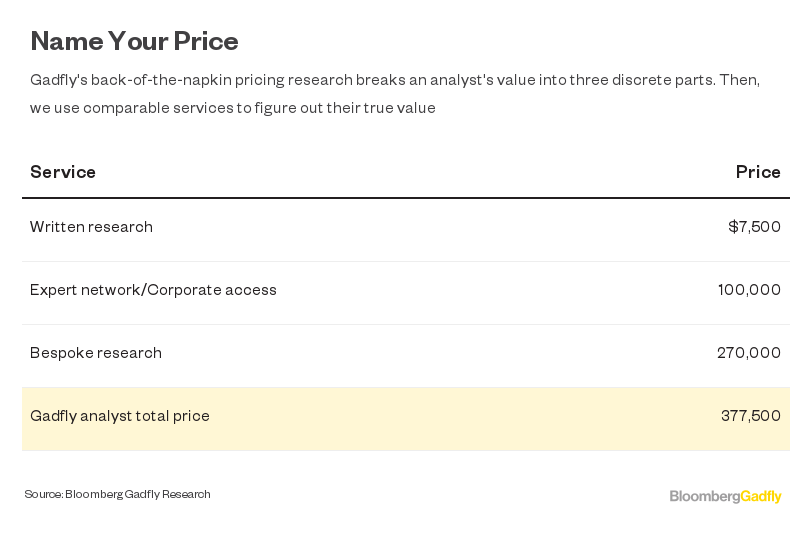Click the word 'Price' in the title
Viewport: 812px width, 534px height.
click(x=205, y=41)
